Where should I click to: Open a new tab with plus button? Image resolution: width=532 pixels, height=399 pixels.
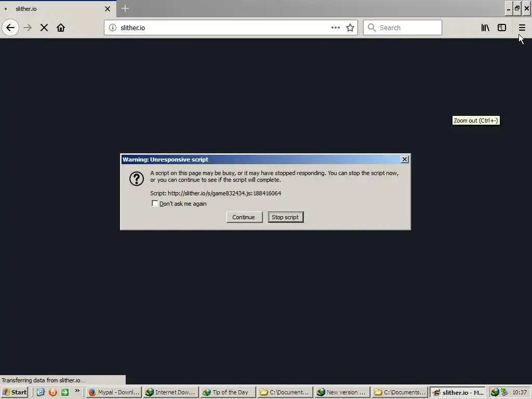[x=125, y=8]
